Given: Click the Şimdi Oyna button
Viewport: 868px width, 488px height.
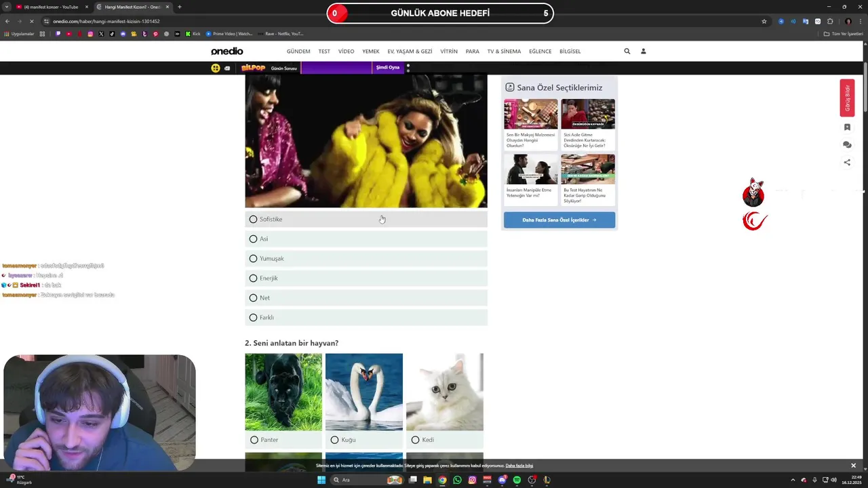Looking at the screenshot, I should coord(388,68).
